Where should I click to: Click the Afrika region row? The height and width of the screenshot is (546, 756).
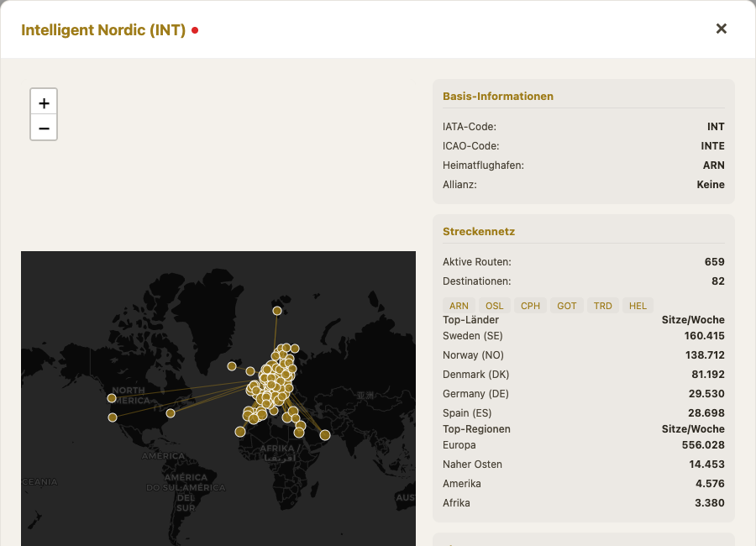click(x=584, y=502)
